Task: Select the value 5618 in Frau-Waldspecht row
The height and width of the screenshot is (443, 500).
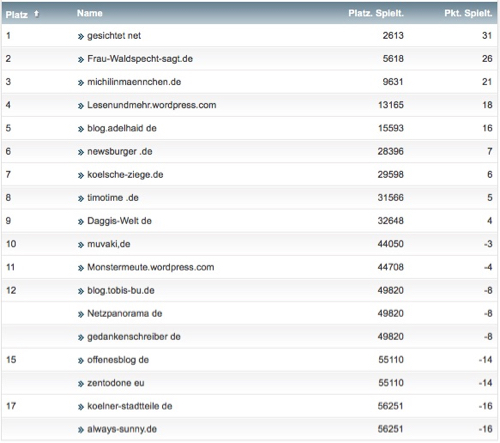Action: pyautogui.click(x=393, y=59)
